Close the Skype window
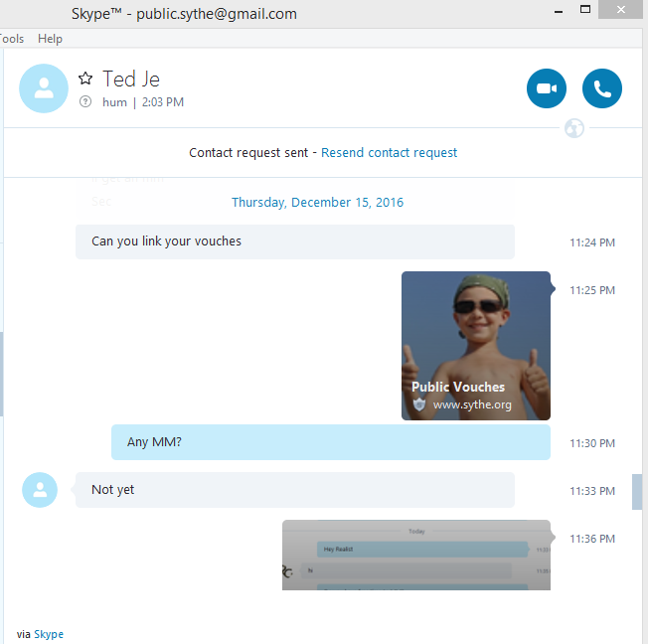This screenshot has width=648, height=644. tap(621, 9)
